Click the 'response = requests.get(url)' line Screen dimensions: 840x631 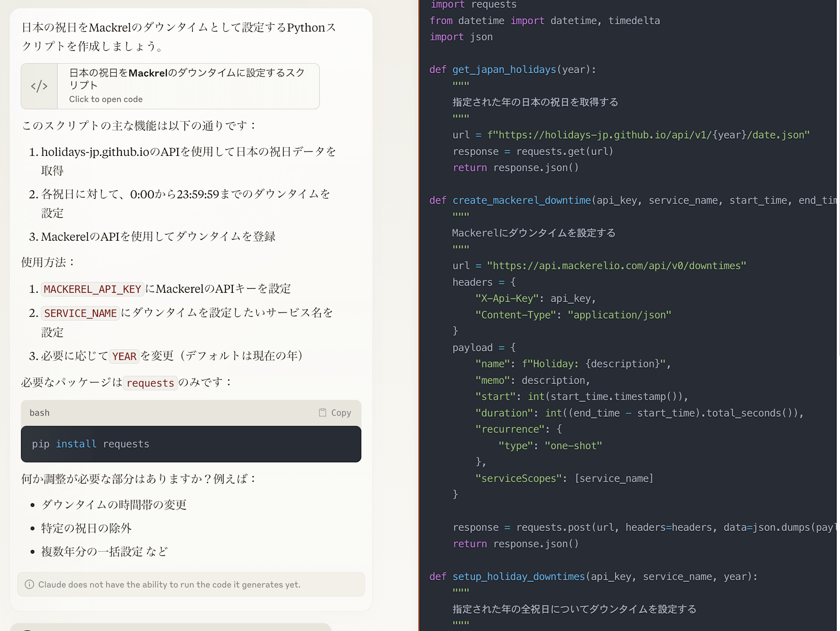pyautogui.click(x=533, y=151)
